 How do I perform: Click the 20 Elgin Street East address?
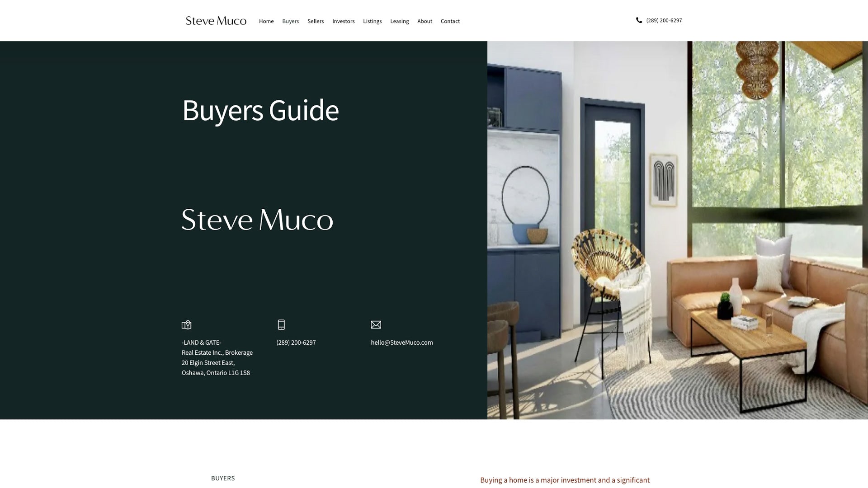(x=208, y=363)
